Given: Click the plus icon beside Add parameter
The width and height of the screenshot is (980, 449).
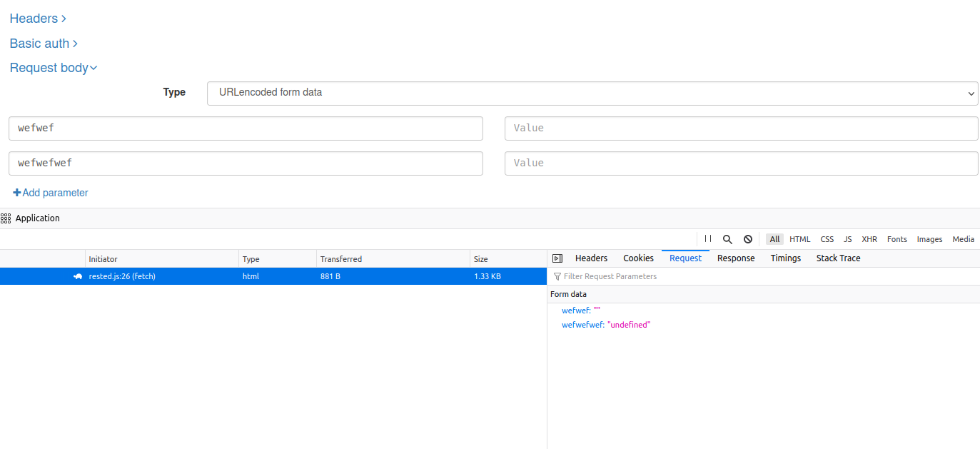Looking at the screenshot, I should click(17, 193).
